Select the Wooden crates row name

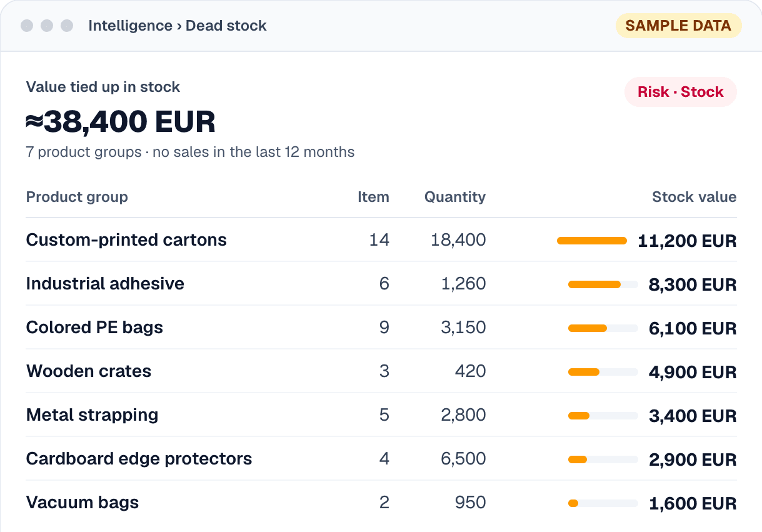89,371
